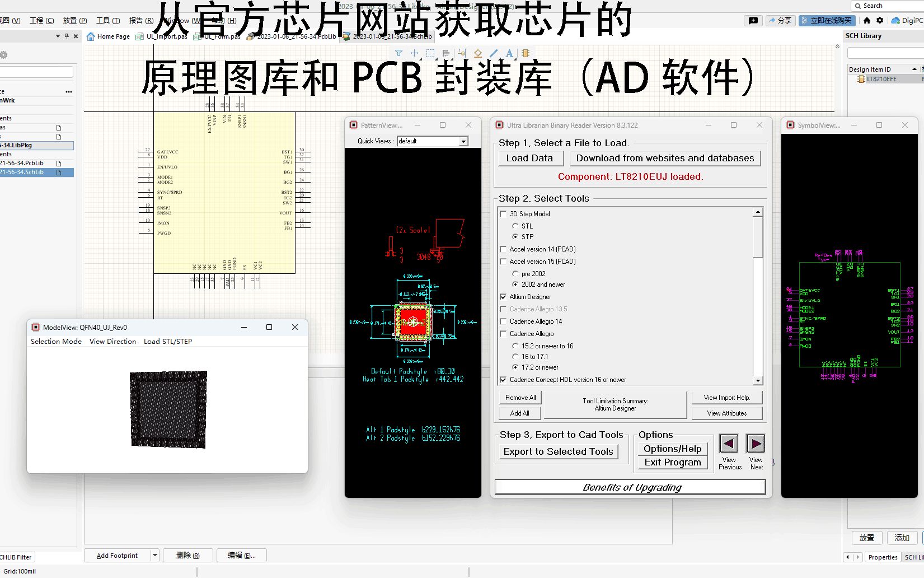Image resolution: width=924 pixels, height=578 pixels.
Task: Pin the Projects panel with the pushpin icon
Action: click(x=67, y=36)
